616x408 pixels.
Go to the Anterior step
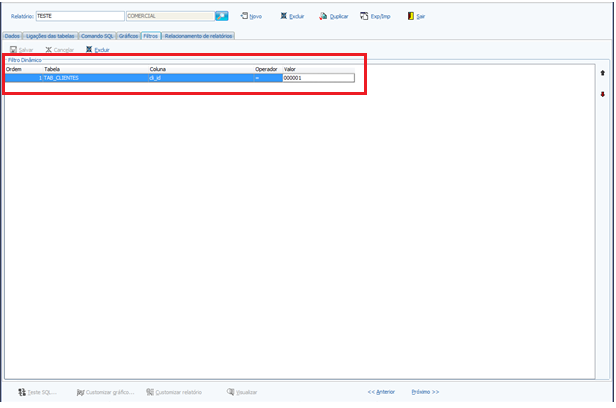click(381, 392)
